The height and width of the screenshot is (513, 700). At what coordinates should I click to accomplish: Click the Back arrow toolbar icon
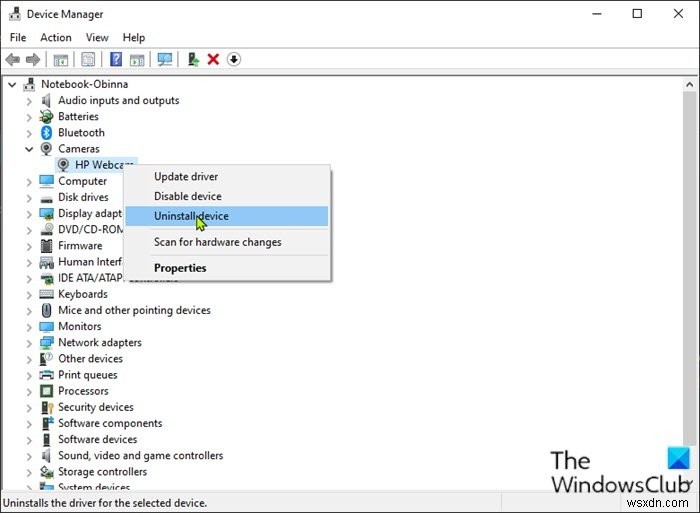(x=12, y=59)
